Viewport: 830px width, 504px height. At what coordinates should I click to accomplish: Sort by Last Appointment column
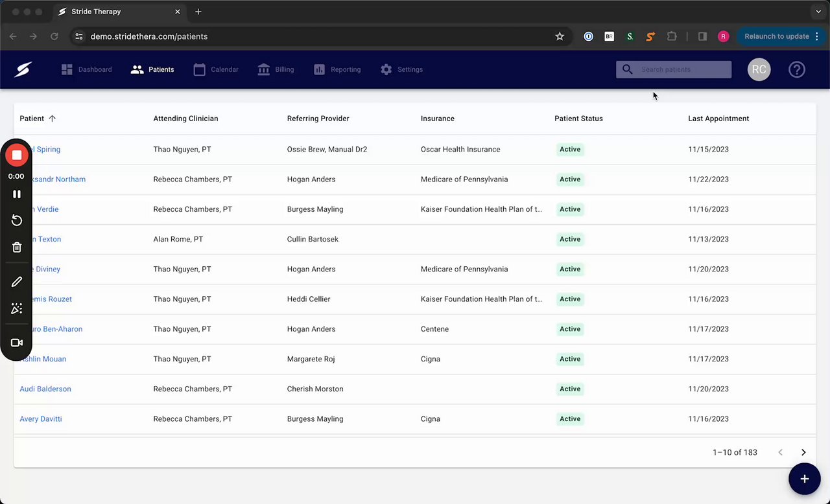coord(718,119)
